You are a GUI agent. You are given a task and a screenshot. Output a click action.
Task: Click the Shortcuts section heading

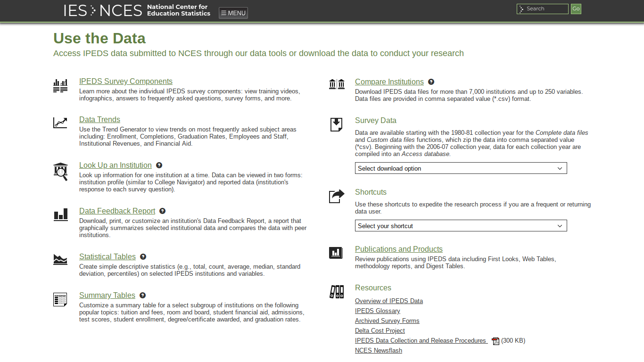[371, 192]
